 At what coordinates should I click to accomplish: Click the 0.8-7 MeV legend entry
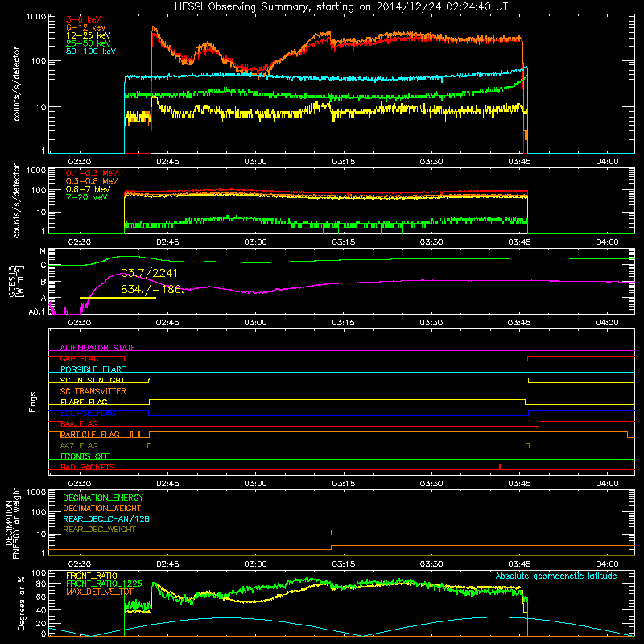88,189
